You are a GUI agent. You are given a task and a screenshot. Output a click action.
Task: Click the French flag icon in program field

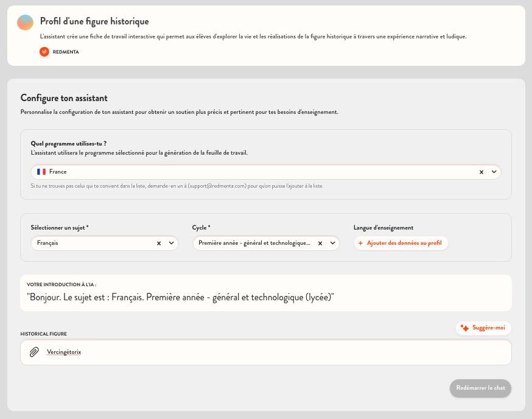41,172
